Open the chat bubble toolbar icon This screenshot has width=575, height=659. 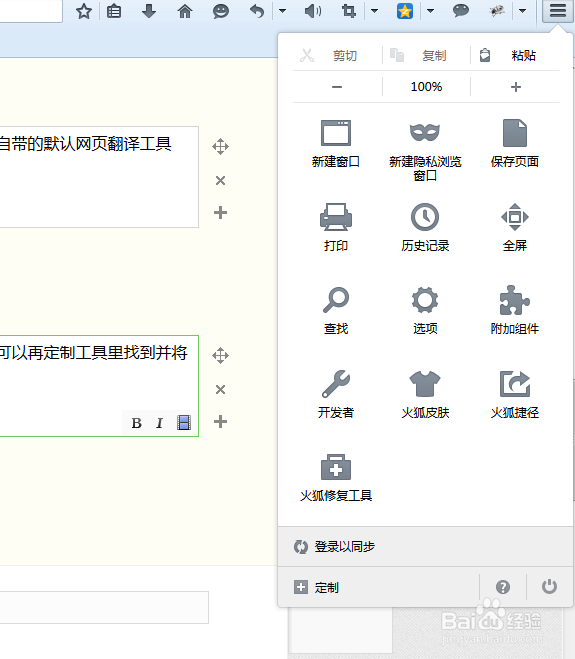point(461,11)
